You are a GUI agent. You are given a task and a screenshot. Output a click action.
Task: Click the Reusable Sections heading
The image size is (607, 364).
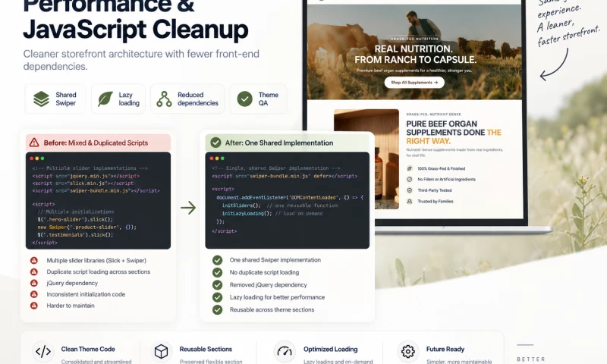coord(206,349)
